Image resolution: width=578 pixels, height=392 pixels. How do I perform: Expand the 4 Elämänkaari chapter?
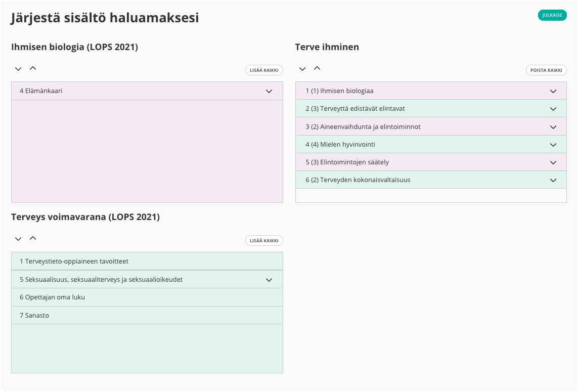[x=269, y=91]
